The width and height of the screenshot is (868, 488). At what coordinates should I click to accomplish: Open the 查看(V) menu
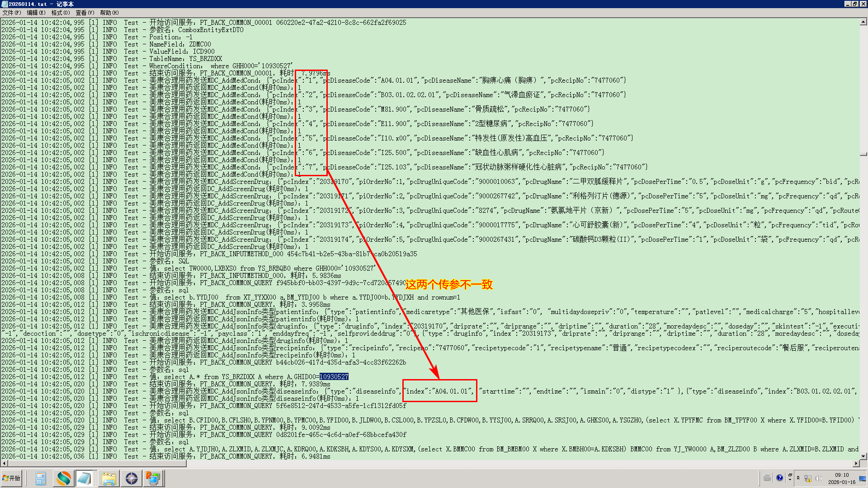pos(85,13)
